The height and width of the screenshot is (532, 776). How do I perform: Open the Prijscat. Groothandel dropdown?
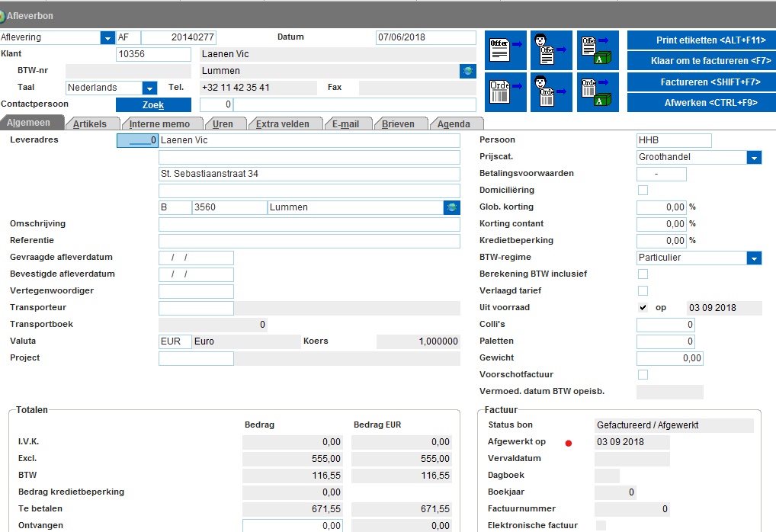coord(754,158)
